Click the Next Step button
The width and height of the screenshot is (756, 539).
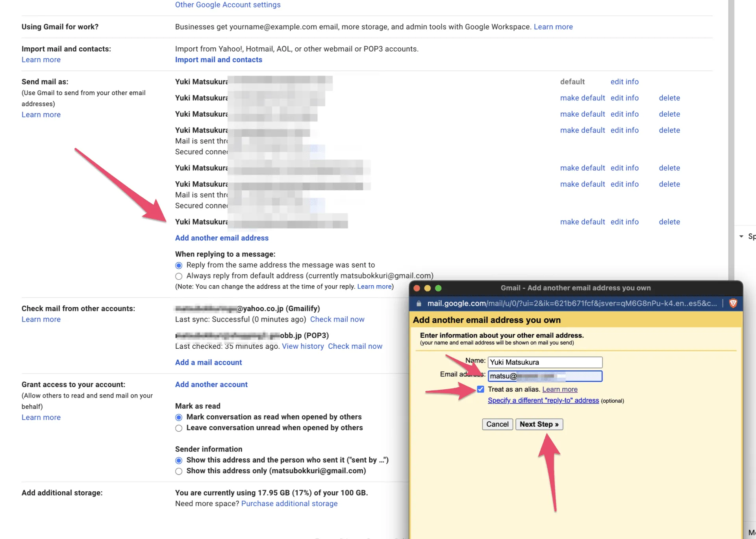pos(539,424)
